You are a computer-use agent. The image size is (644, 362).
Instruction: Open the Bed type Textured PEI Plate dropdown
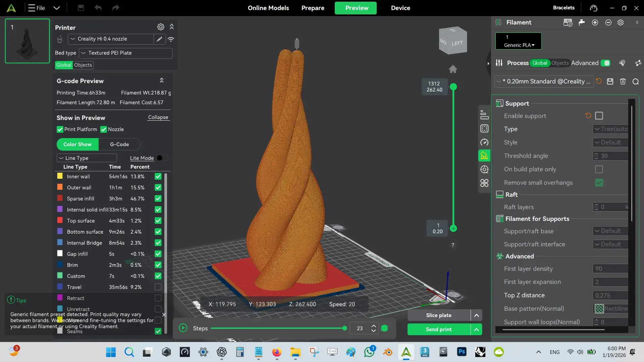(126, 53)
